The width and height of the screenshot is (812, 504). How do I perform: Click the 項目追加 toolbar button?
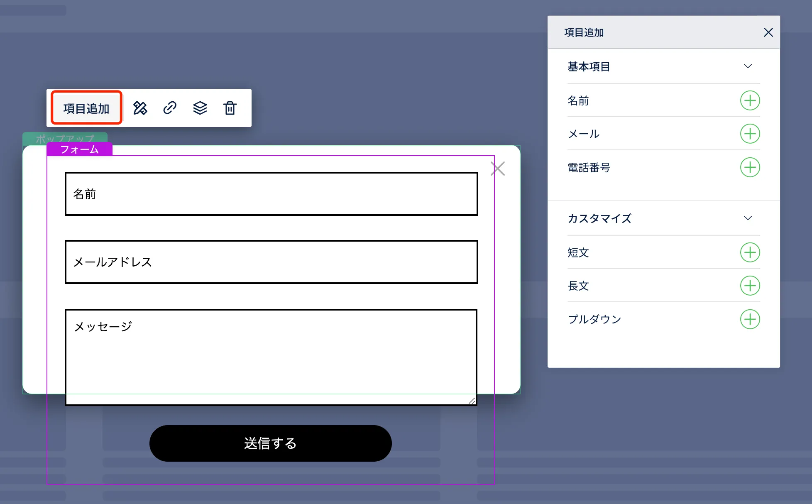point(86,108)
